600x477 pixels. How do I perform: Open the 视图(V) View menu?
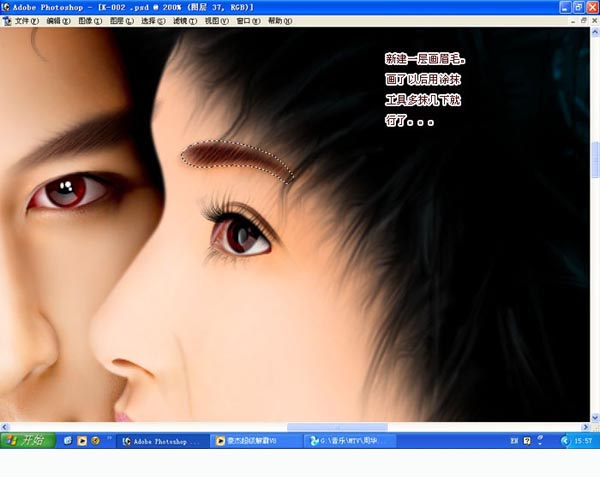coord(217,21)
